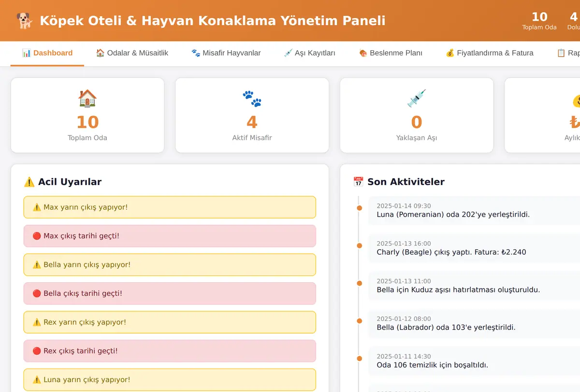Screen dimensions: 580x392
Task: Click timeline dot for 2025-01-13 16:00 entry
Action: tap(359, 246)
